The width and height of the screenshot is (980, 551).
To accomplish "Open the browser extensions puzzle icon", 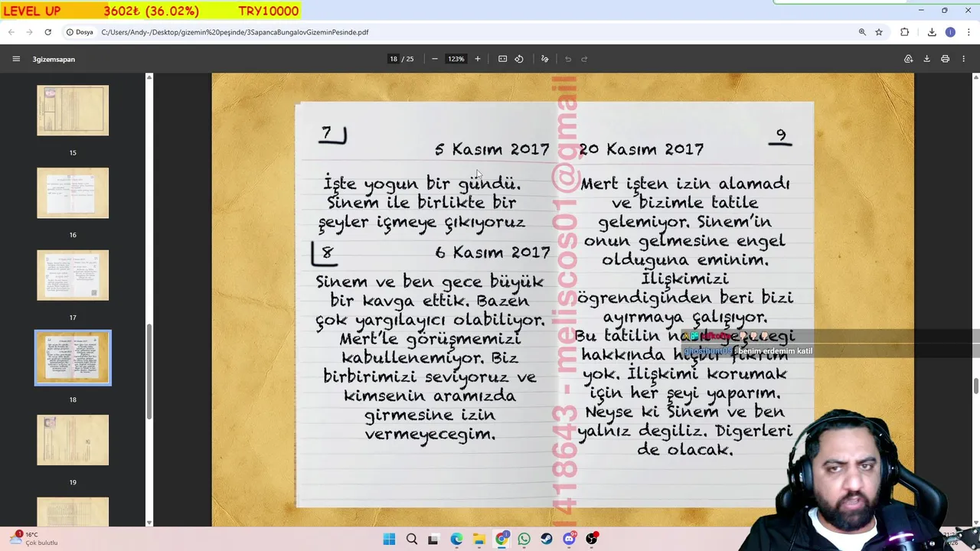I will 905,32.
